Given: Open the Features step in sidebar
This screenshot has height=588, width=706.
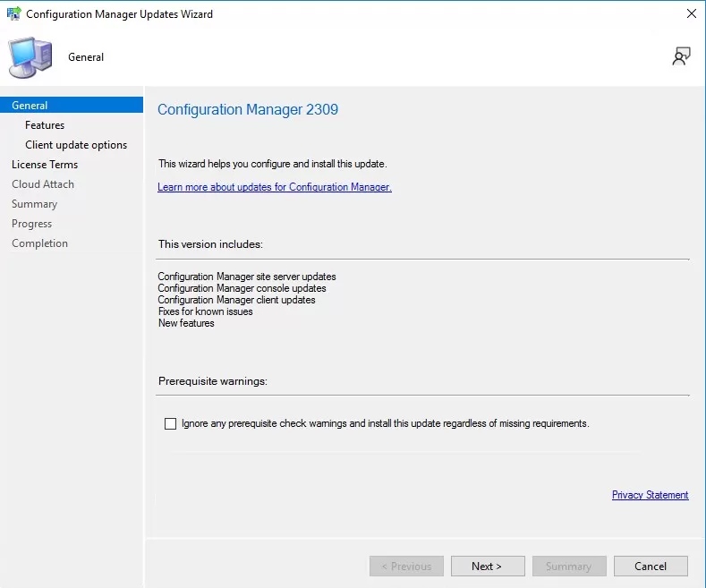Looking at the screenshot, I should point(45,124).
